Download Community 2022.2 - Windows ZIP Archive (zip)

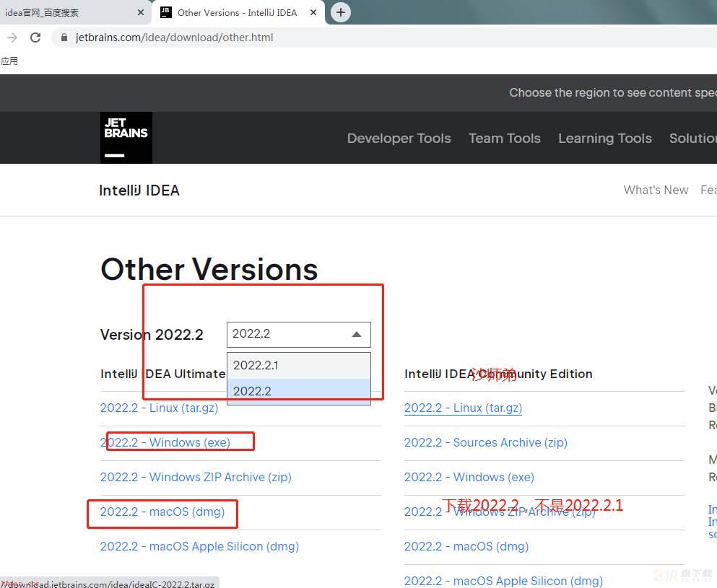pyautogui.click(x=500, y=513)
